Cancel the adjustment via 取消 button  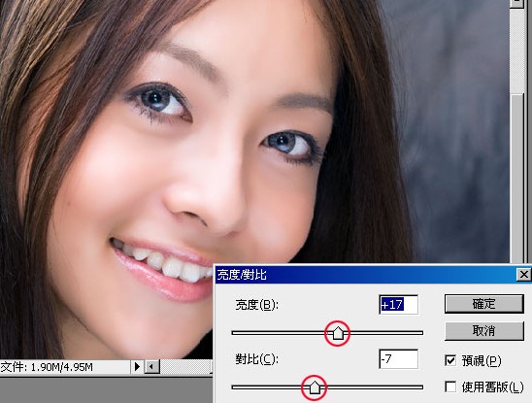click(x=484, y=331)
